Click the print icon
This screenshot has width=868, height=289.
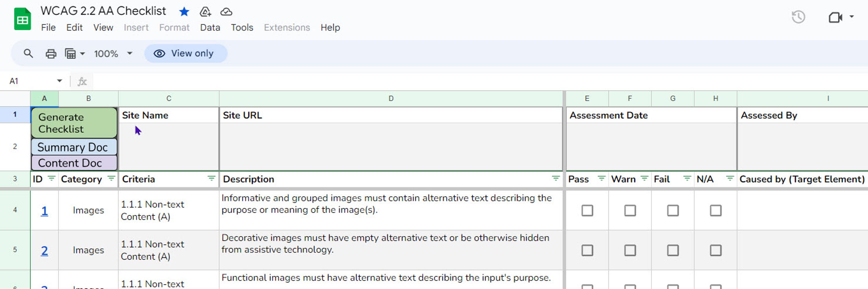point(51,53)
